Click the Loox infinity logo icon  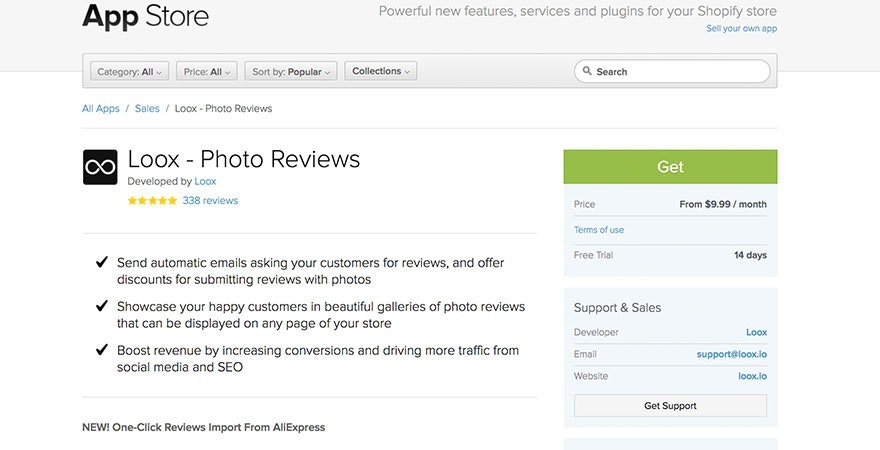[x=100, y=167]
